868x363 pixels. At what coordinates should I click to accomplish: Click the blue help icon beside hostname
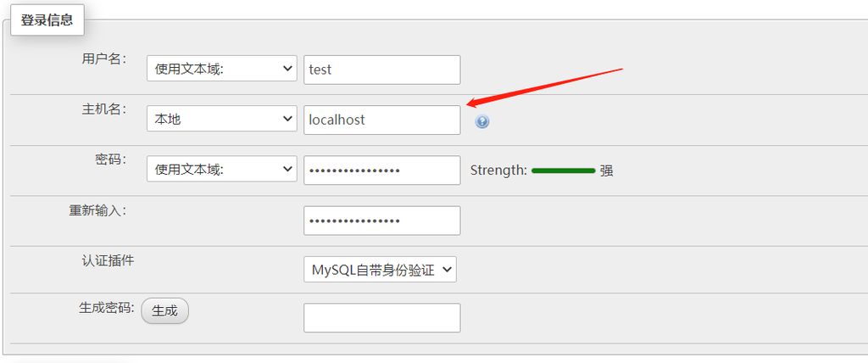482,121
